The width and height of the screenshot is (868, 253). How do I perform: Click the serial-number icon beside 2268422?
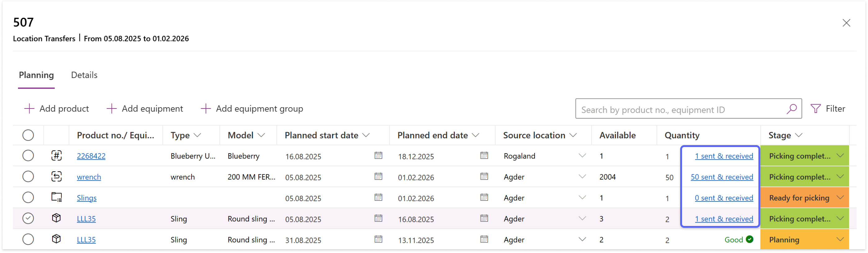56,155
